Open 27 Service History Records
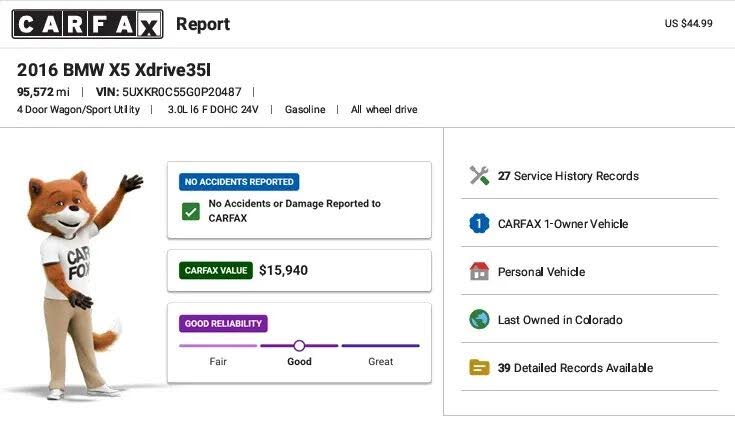Viewport: 735px width, 422px height. [x=589, y=176]
